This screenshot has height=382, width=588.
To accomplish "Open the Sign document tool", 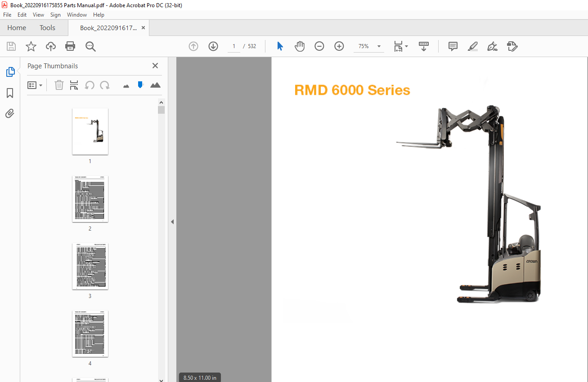I will click(x=492, y=46).
